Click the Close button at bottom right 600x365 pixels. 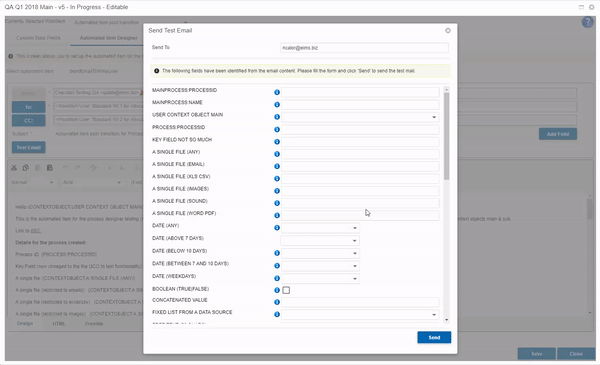pyautogui.click(x=576, y=354)
